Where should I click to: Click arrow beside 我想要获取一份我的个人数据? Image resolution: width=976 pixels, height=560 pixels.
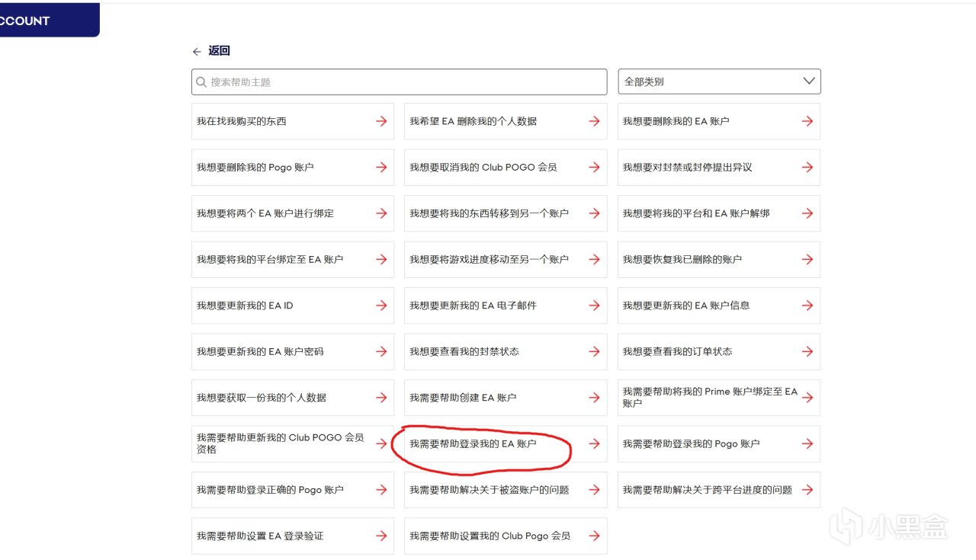(x=381, y=398)
